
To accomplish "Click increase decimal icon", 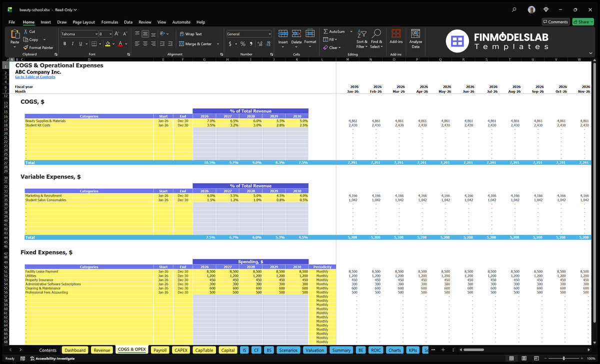I will [x=260, y=44].
